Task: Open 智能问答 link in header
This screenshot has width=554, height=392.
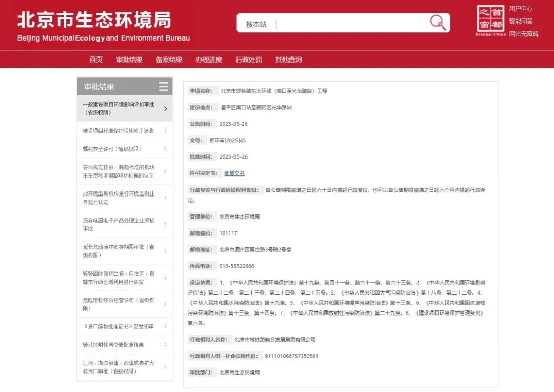Action: pyautogui.click(x=521, y=21)
